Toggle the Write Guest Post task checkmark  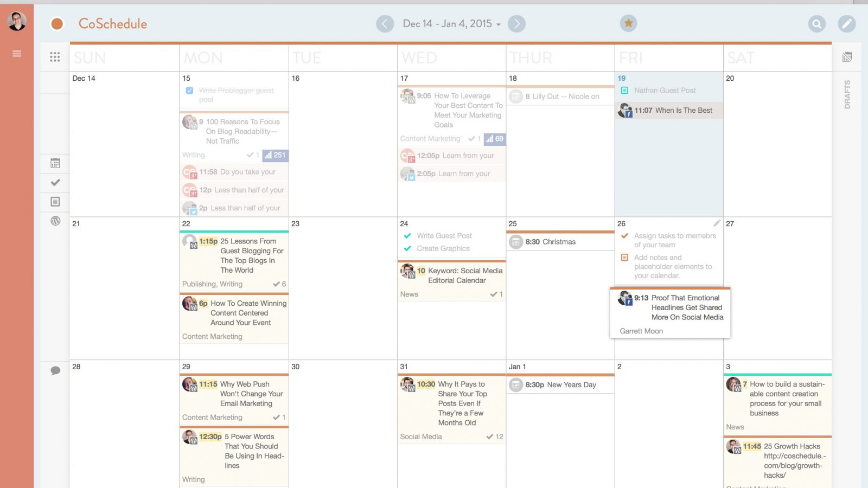407,236
